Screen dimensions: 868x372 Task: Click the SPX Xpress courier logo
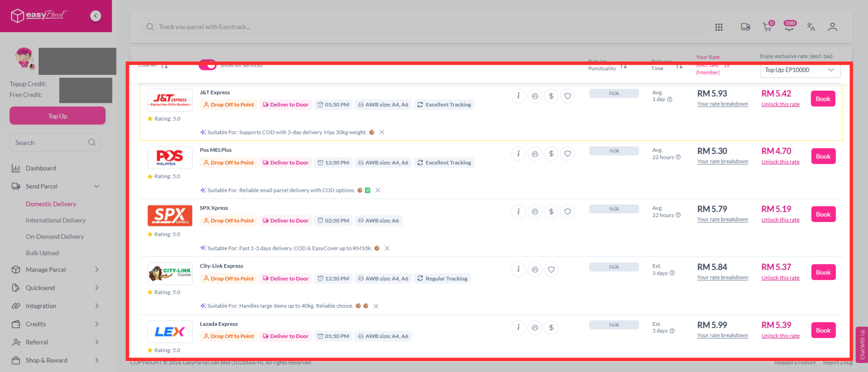pyautogui.click(x=170, y=215)
